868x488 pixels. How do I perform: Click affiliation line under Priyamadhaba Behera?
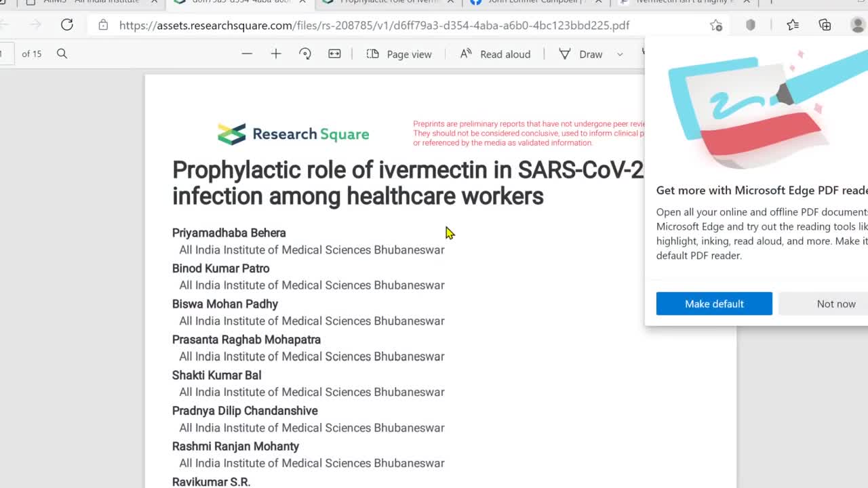(x=311, y=250)
